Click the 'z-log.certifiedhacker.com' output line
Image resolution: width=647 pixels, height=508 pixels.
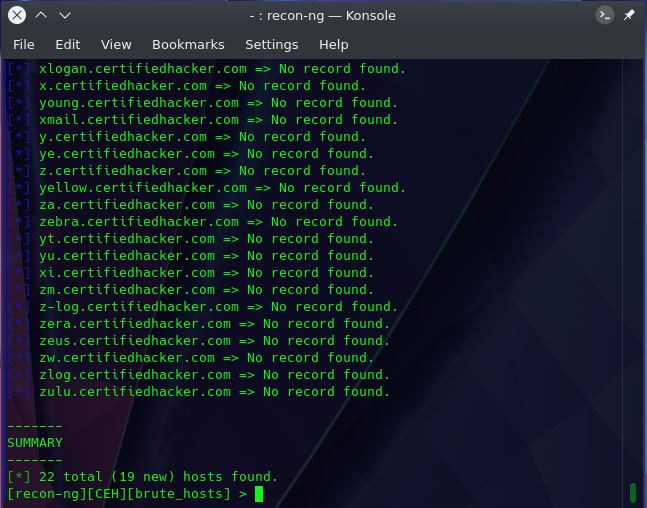pyautogui.click(x=203, y=307)
